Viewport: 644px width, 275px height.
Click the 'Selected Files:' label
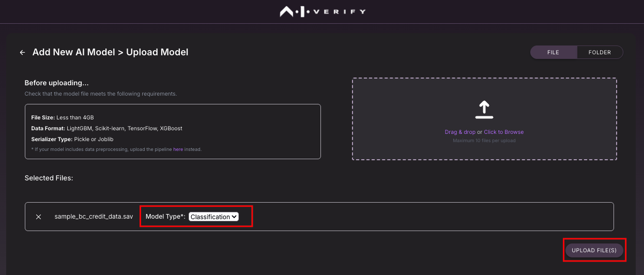49,178
